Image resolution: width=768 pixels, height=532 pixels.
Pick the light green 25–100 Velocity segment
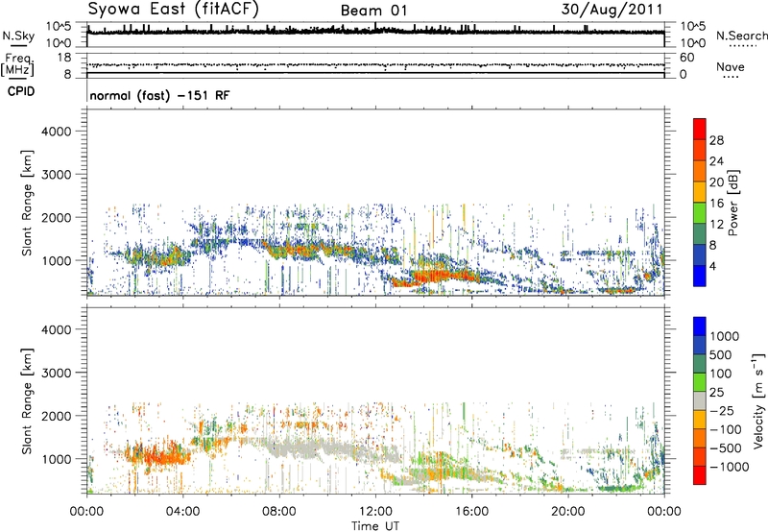coord(700,382)
